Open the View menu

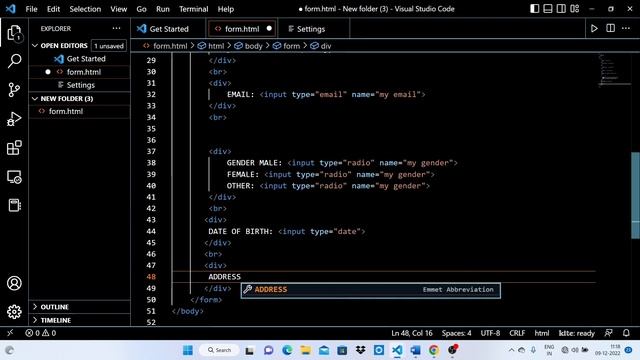118,9
